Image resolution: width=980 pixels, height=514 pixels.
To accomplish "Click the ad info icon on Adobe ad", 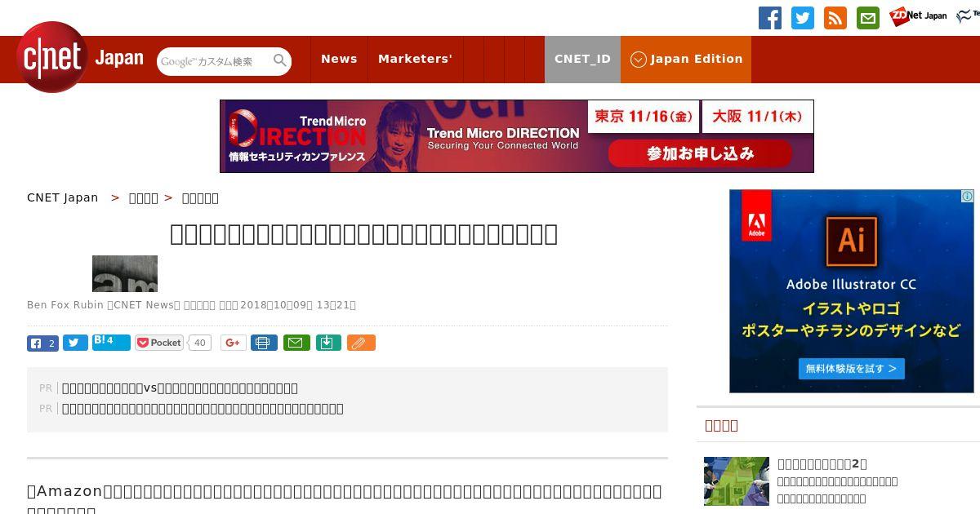I will [967, 196].
